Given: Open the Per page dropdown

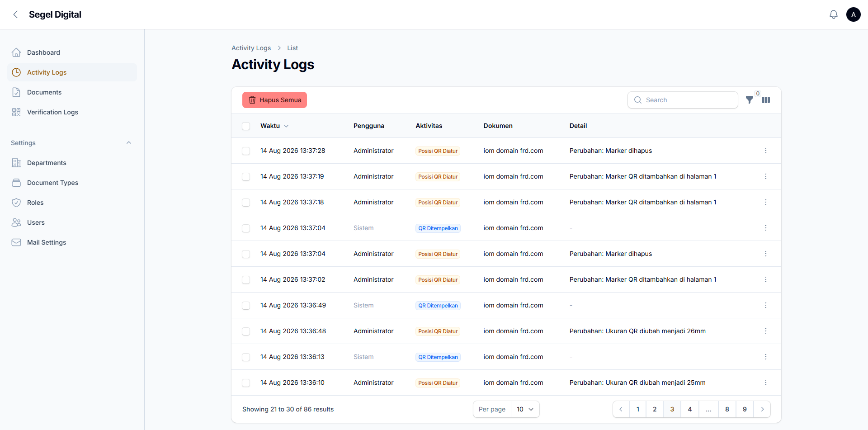Looking at the screenshot, I should click(x=525, y=409).
